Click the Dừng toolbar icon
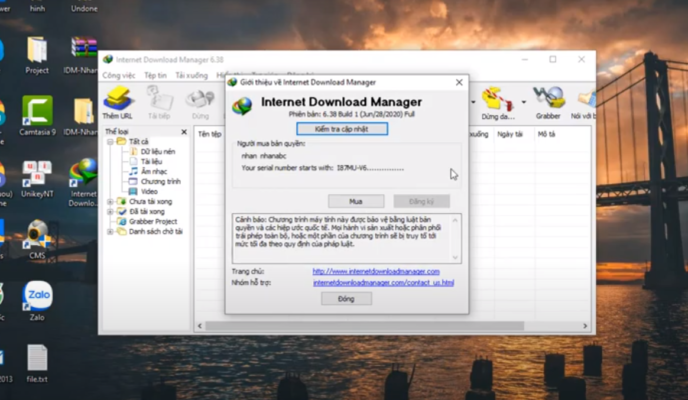Image resolution: width=688 pixels, height=400 pixels. (x=200, y=103)
